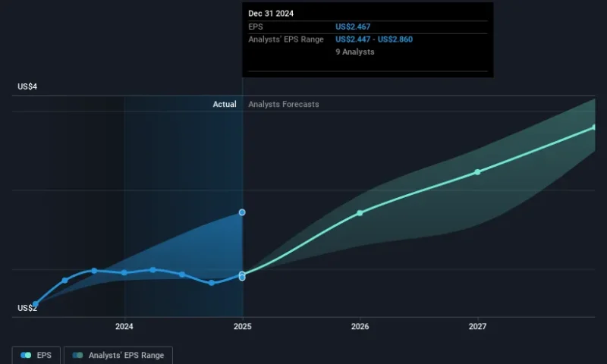Viewport: 607px width, 364px height.
Task: Click the Analysts Forecasts section label
Action: click(x=284, y=105)
